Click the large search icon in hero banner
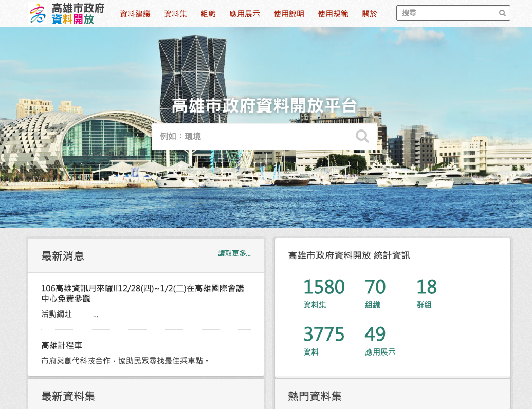 click(362, 136)
